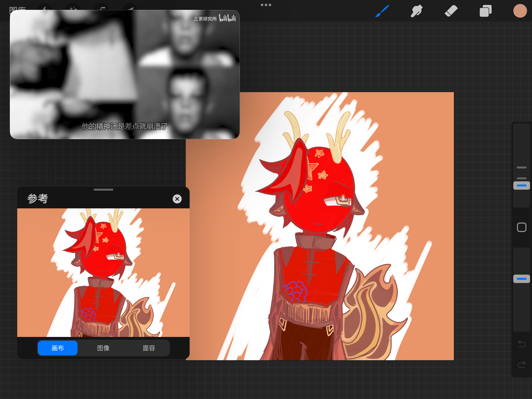The width and height of the screenshot is (532, 399).
Task: Open the Layers panel
Action: [x=485, y=11]
